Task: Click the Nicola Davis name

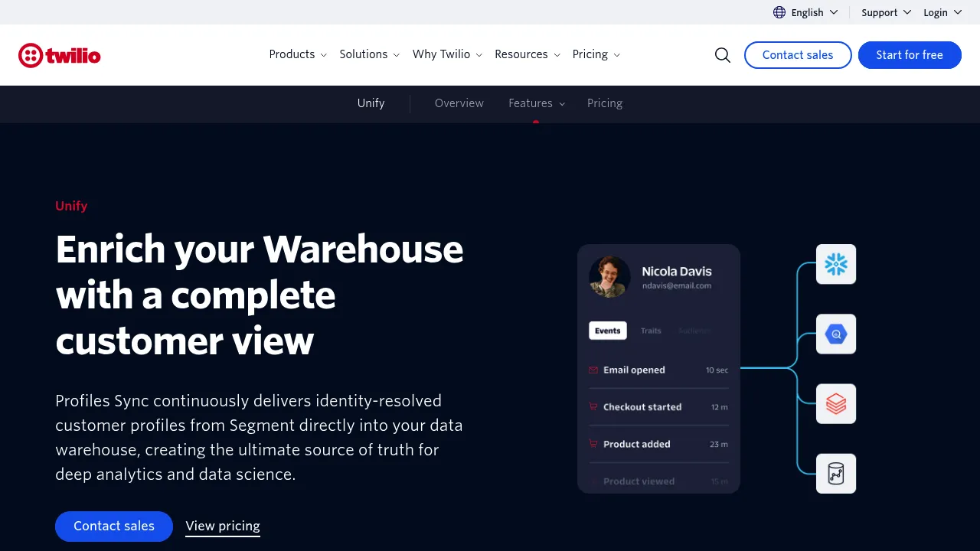Action: 677,271
